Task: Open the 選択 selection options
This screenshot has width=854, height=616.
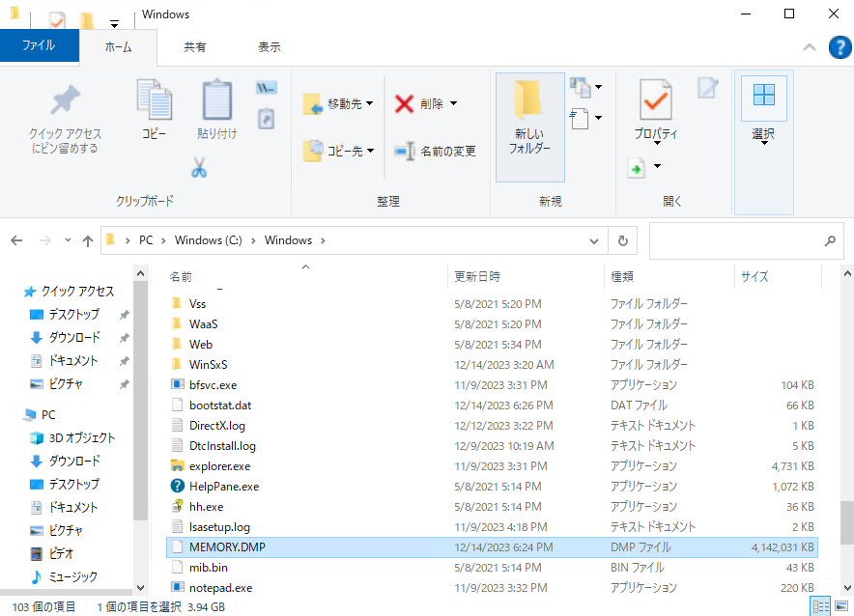Action: (763, 142)
